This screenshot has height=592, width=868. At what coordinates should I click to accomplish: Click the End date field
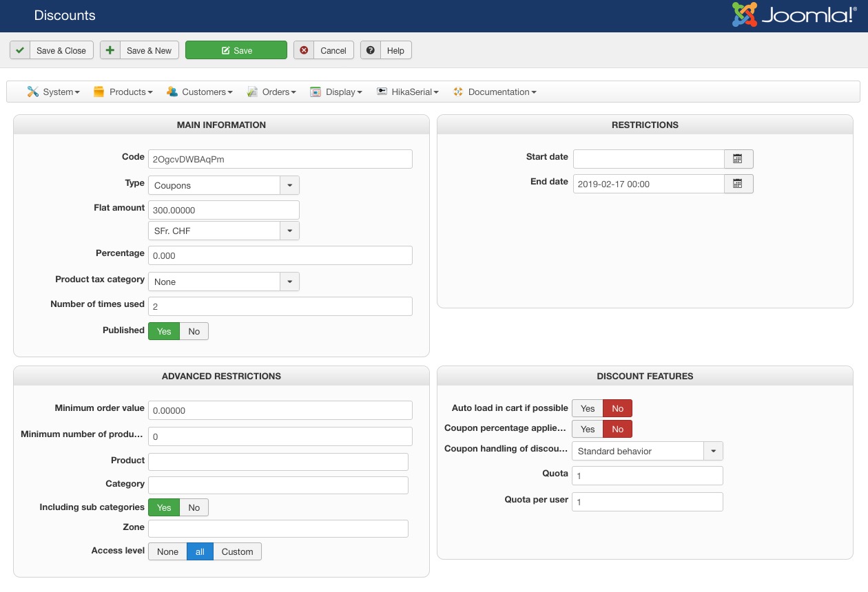(x=649, y=184)
